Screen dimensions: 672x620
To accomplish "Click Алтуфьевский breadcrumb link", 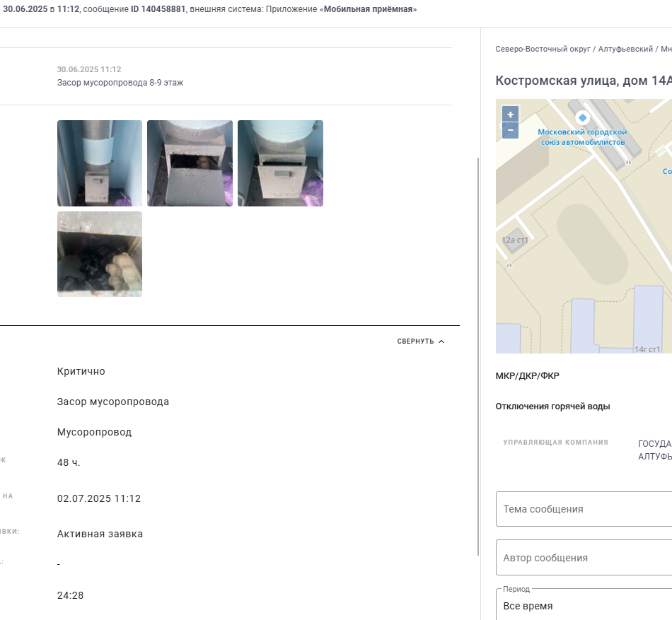I will point(625,49).
